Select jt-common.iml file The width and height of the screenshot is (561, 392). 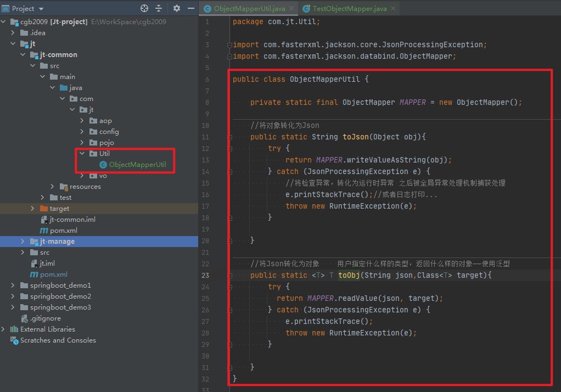click(72, 220)
